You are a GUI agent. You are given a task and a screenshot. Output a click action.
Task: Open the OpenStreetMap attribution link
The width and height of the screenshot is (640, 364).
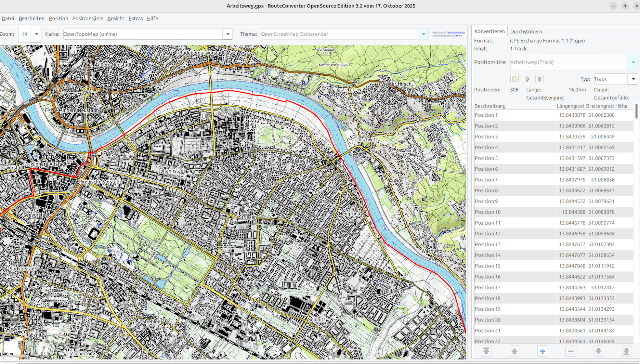point(455,32)
